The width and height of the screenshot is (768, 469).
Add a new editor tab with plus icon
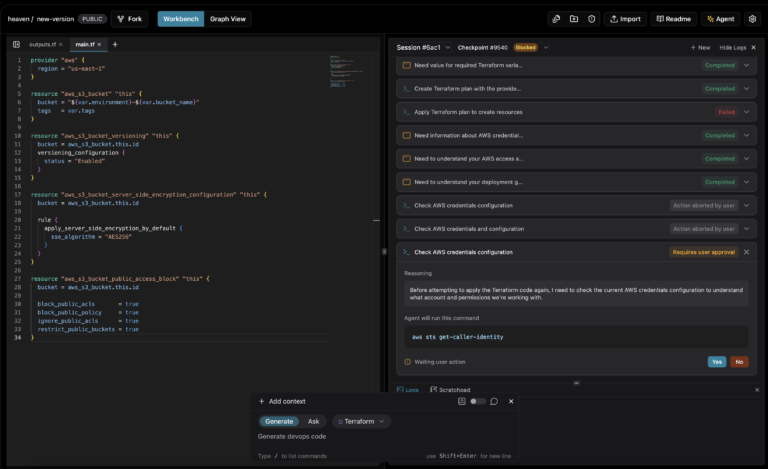pos(115,44)
